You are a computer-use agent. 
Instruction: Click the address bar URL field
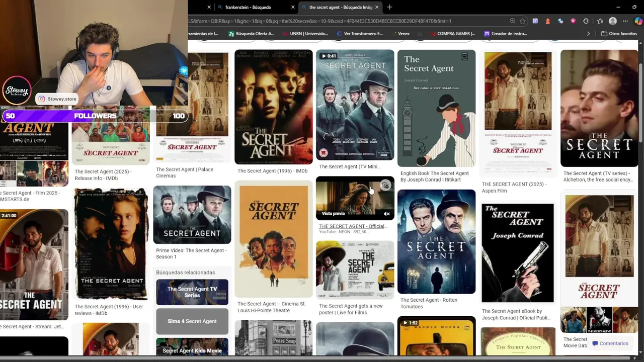[x=347, y=21]
